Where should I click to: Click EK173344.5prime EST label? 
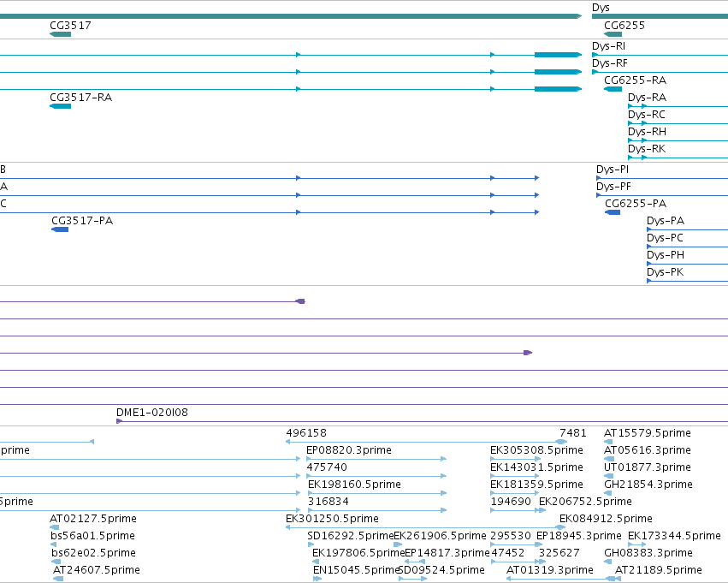point(675,536)
